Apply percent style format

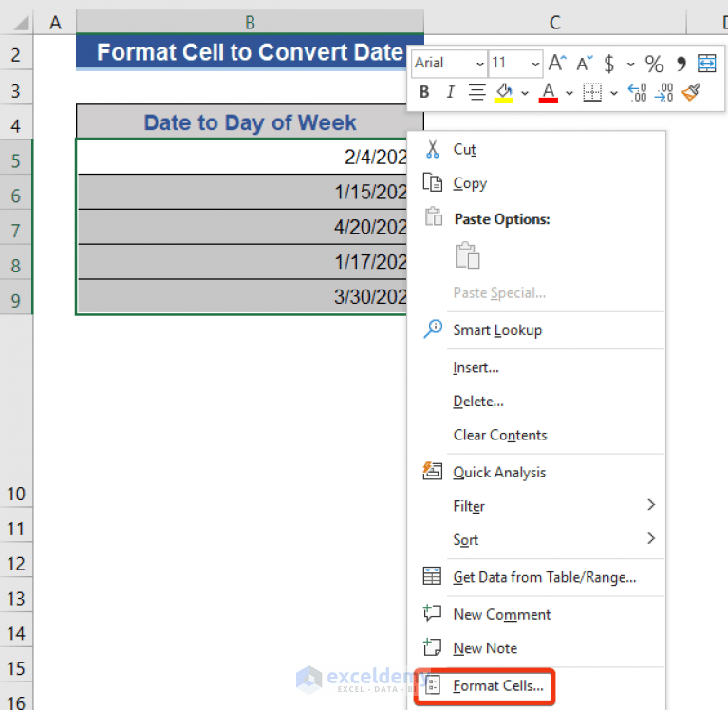pyautogui.click(x=654, y=64)
